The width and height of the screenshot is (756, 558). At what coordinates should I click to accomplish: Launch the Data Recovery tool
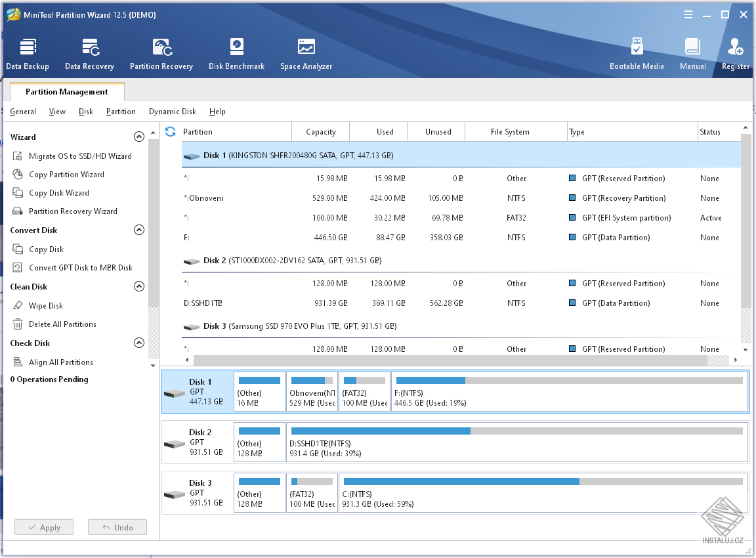(89, 54)
